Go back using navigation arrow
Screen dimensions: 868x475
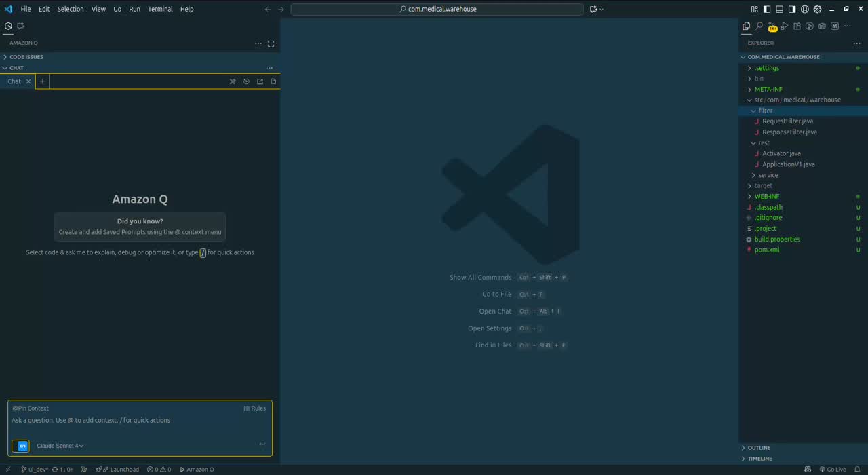pyautogui.click(x=268, y=9)
